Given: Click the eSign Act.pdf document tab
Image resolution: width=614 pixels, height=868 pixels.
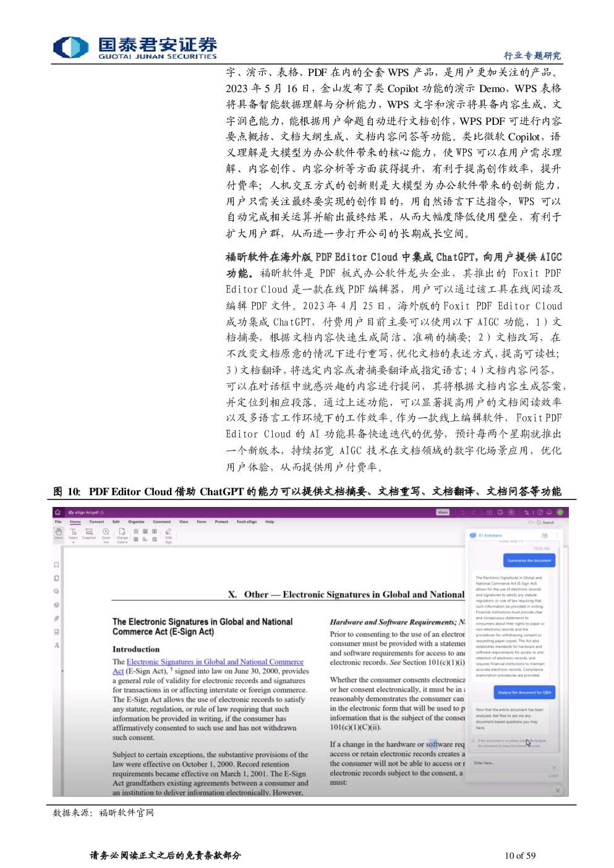Looking at the screenshot, I should pyautogui.click(x=85, y=512).
